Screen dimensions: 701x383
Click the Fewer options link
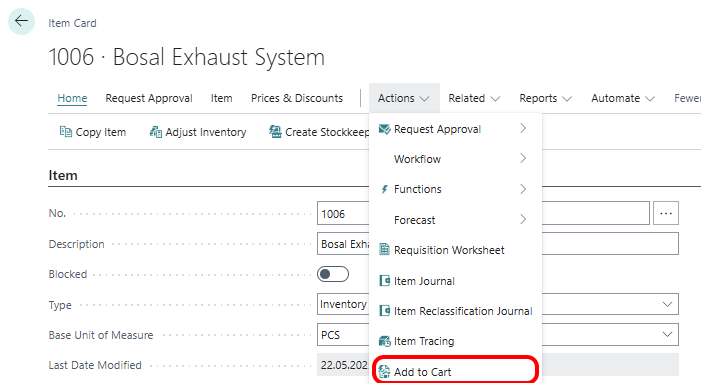688,98
